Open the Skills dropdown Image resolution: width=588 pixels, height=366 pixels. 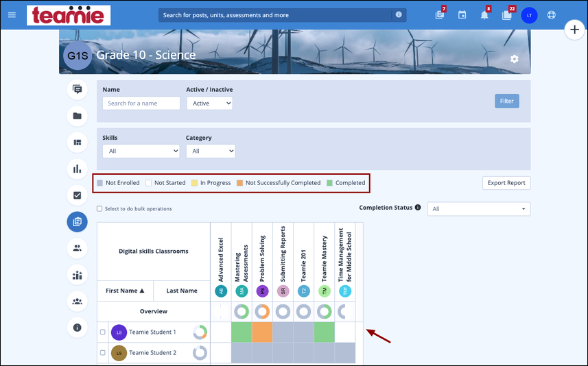141,151
